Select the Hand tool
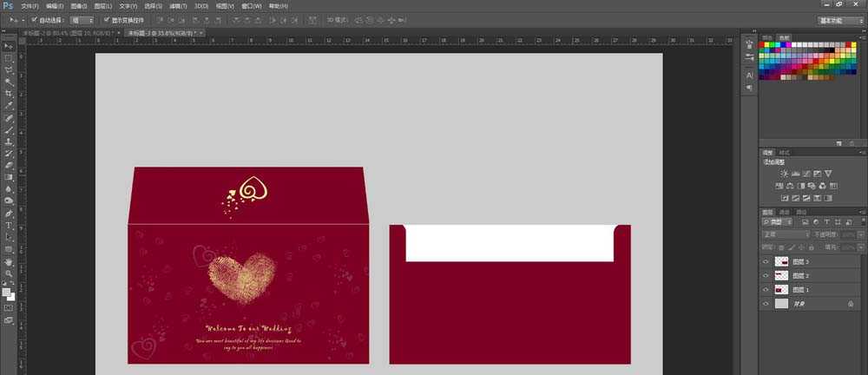868x375 pixels. point(9,261)
